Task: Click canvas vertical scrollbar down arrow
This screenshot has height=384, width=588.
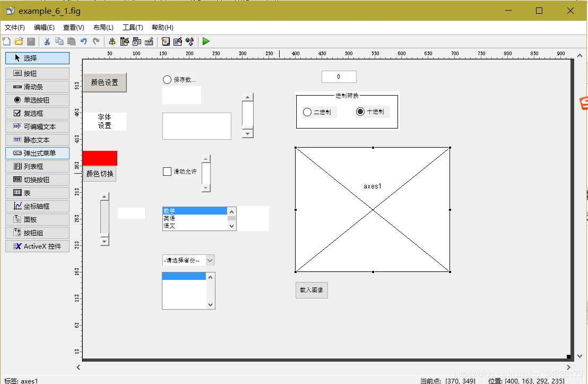Action: pos(580,356)
